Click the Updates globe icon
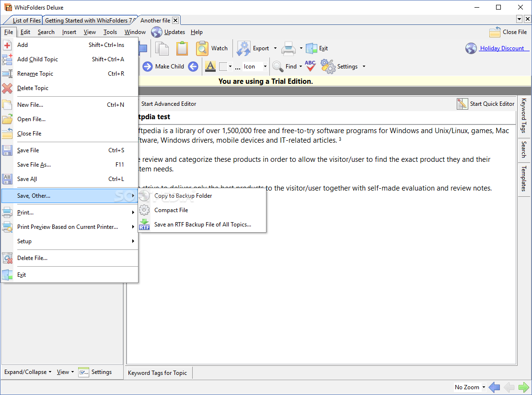 (157, 32)
